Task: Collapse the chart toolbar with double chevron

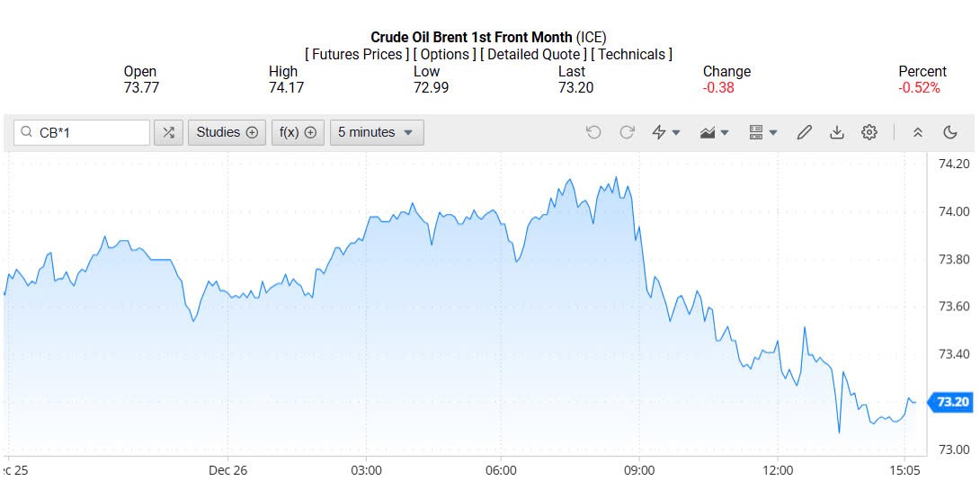Action: click(917, 132)
